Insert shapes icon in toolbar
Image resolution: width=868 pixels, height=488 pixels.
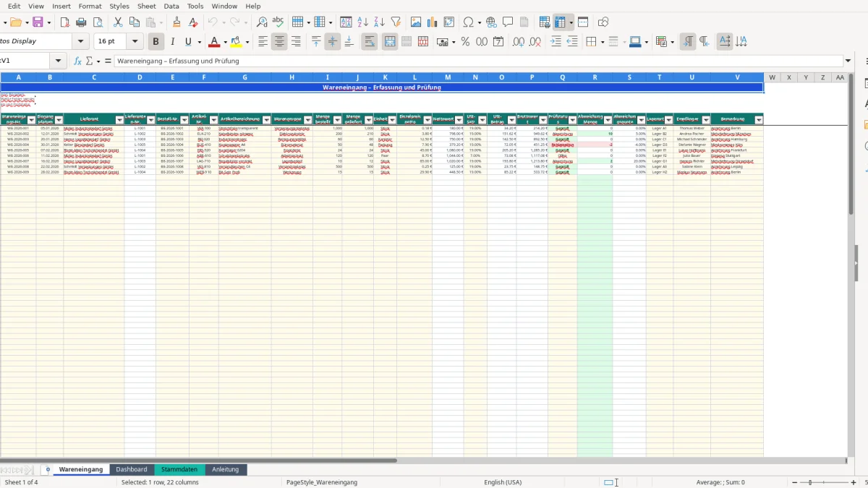(x=603, y=22)
